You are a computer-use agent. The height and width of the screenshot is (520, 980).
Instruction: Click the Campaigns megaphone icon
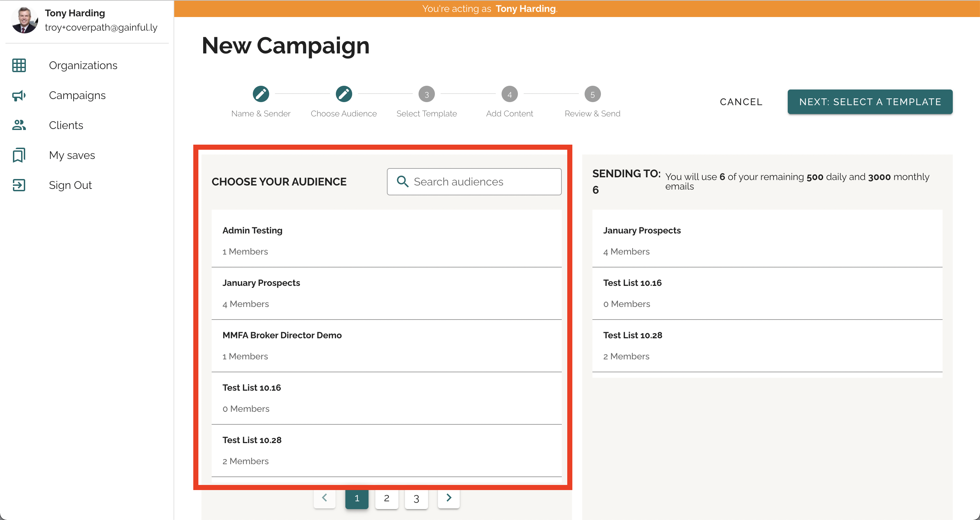point(19,96)
